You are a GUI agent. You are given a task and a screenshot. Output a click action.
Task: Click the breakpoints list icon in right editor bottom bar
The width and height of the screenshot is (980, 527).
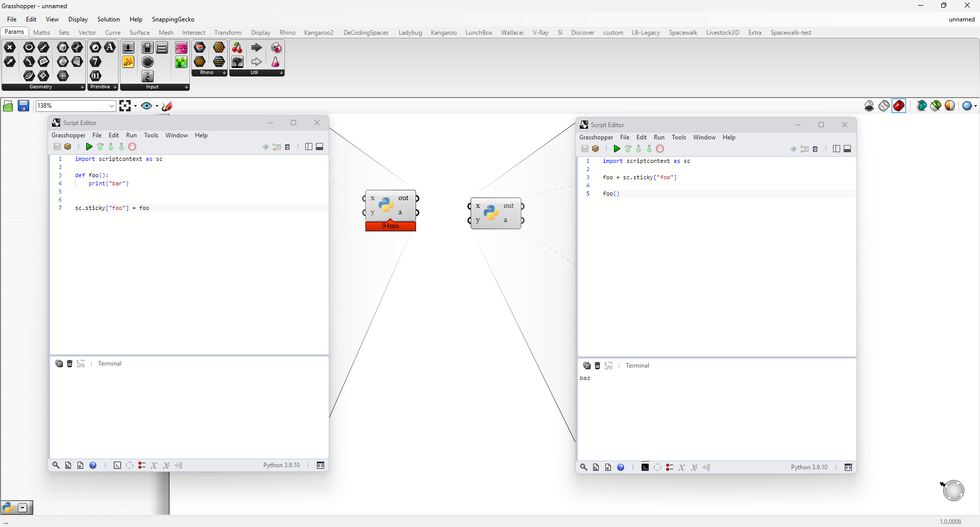click(x=670, y=467)
